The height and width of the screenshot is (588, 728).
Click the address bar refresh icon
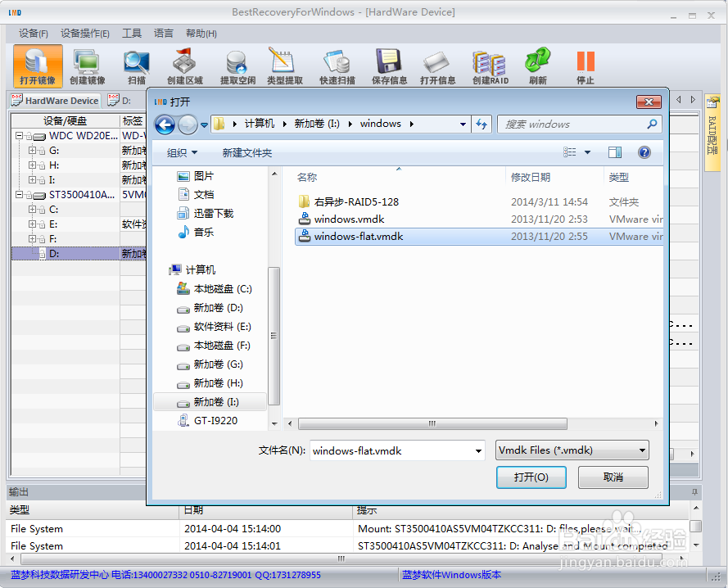[482, 124]
